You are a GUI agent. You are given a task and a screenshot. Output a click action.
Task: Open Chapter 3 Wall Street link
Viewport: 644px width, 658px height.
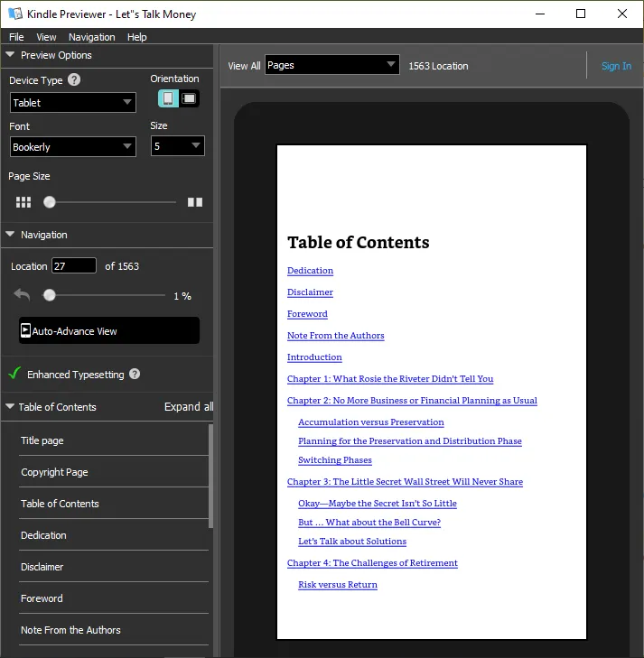pos(406,482)
